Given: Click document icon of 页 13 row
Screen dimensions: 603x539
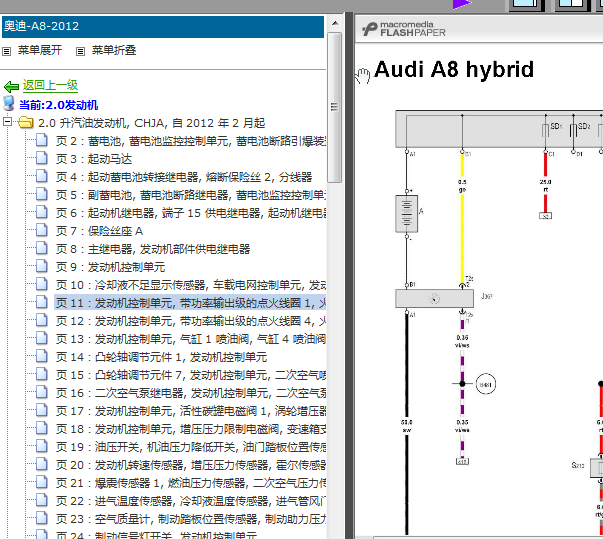Looking at the screenshot, I should (x=42, y=338).
